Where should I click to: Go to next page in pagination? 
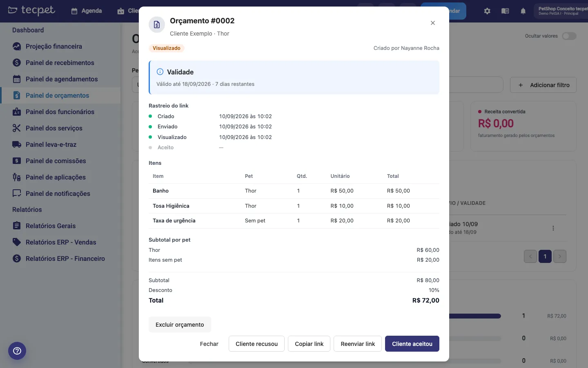click(560, 256)
